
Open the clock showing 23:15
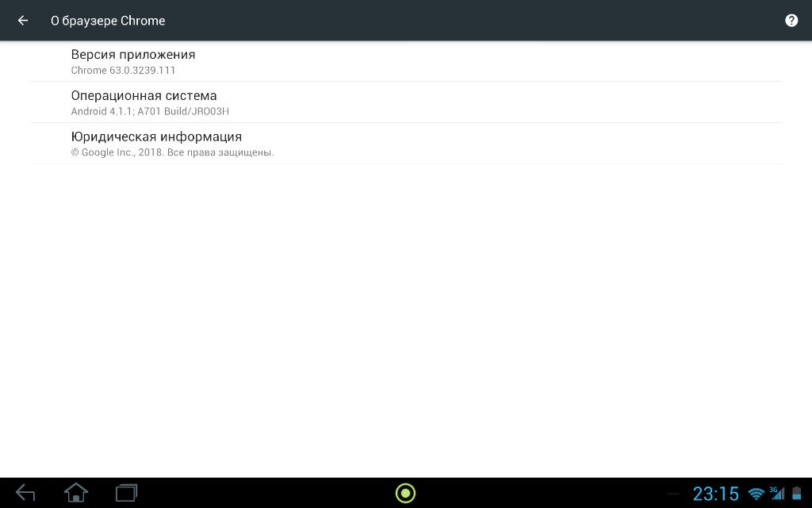click(x=716, y=494)
